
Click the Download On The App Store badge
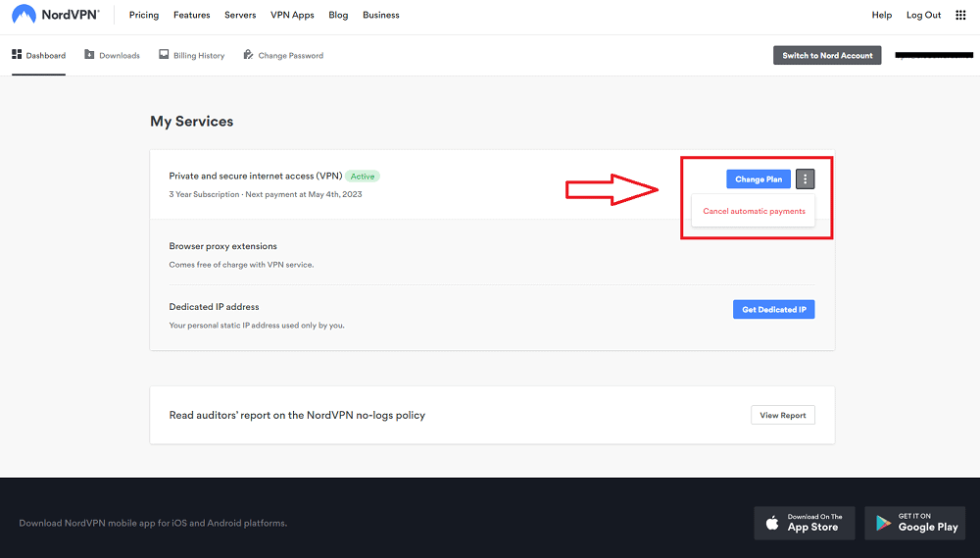coord(805,523)
